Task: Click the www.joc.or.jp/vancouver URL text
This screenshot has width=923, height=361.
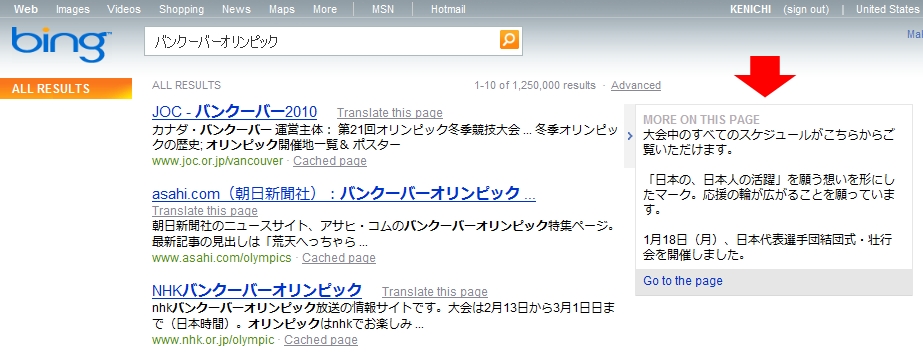Action: pos(217,161)
